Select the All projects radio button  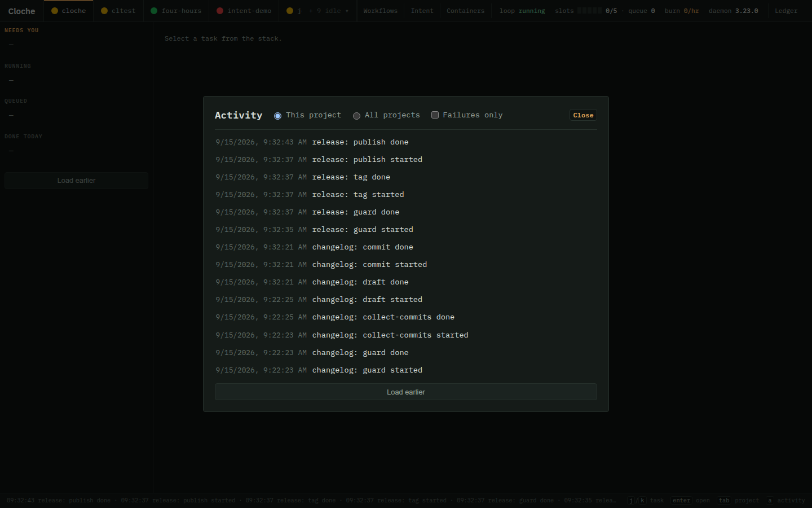356,116
